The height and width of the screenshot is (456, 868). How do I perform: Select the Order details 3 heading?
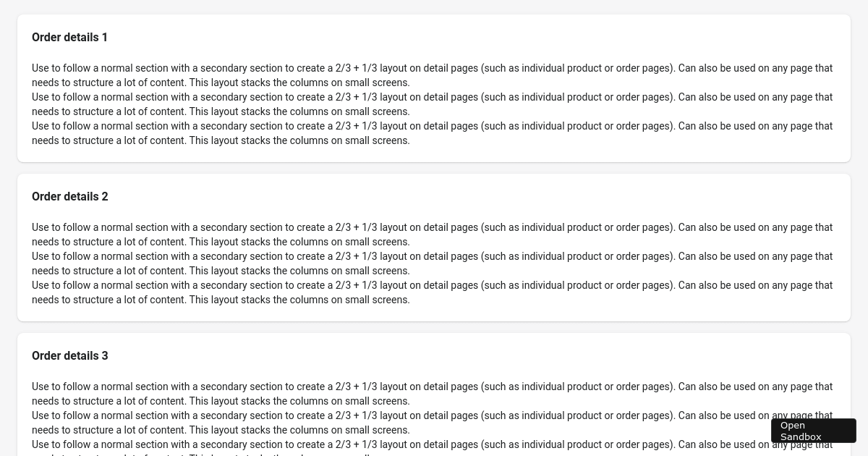69,355
